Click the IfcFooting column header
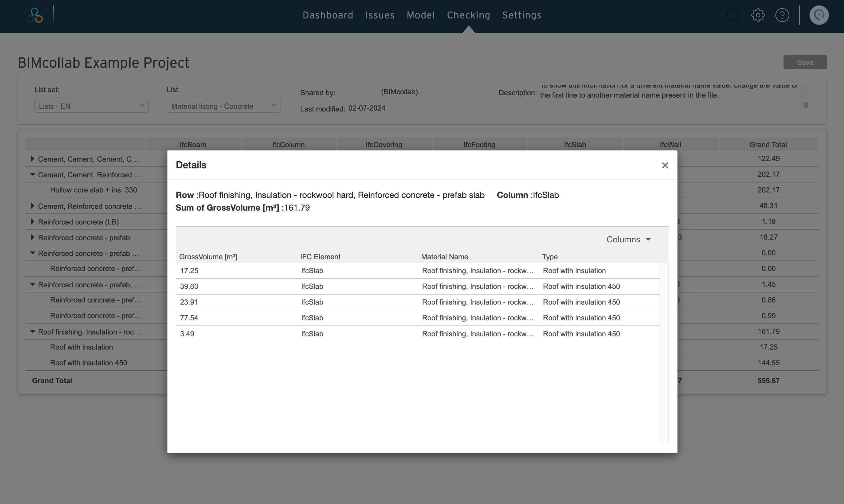Image resolution: width=844 pixels, height=504 pixels. click(x=479, y=145)
